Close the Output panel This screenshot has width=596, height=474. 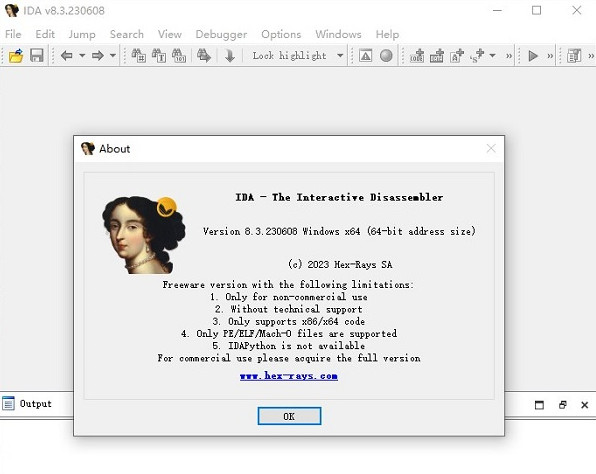[x=585, y=405]
